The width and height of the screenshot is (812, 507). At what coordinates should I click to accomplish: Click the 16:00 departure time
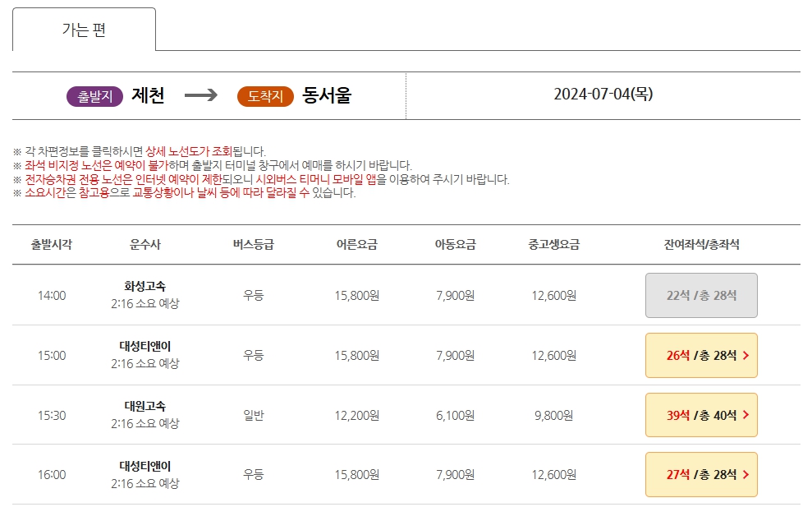click(x=52, y=475)
